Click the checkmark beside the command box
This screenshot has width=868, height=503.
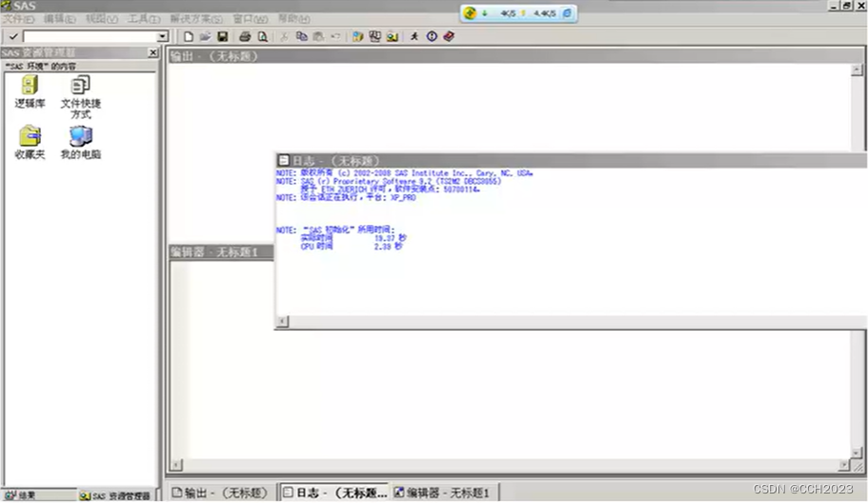13,36
